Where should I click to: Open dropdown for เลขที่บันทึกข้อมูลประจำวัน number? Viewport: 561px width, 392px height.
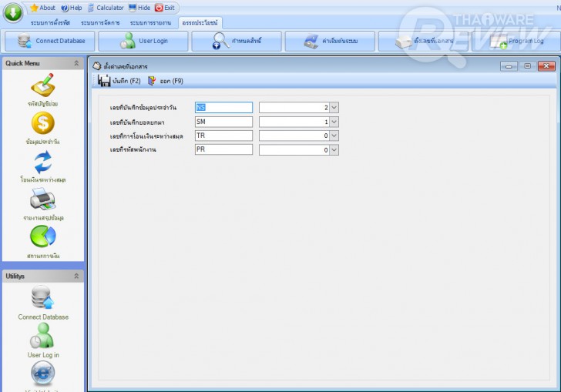tap(334, 107)
